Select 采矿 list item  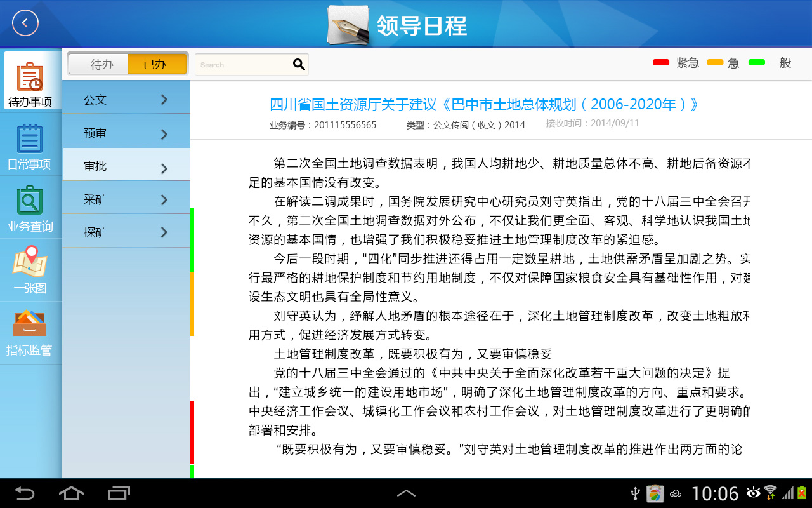pyautogui.click(x=126, y=197)
